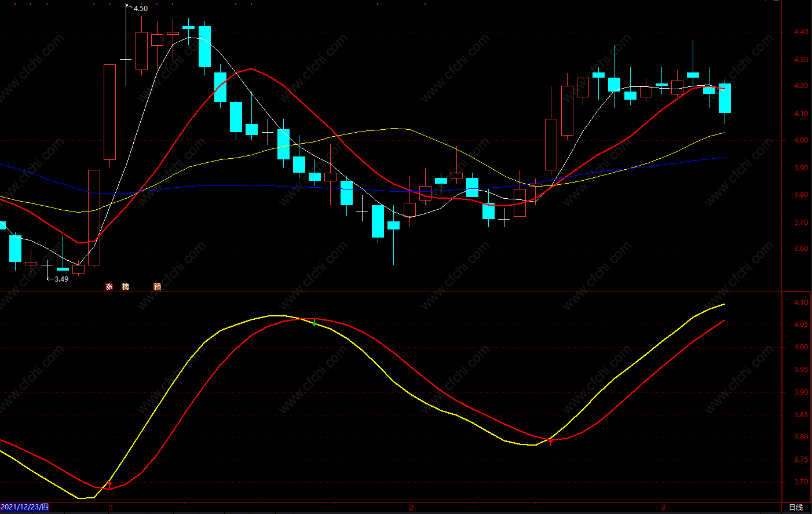Click the orange 榜 event marker icon

(126, 287)
